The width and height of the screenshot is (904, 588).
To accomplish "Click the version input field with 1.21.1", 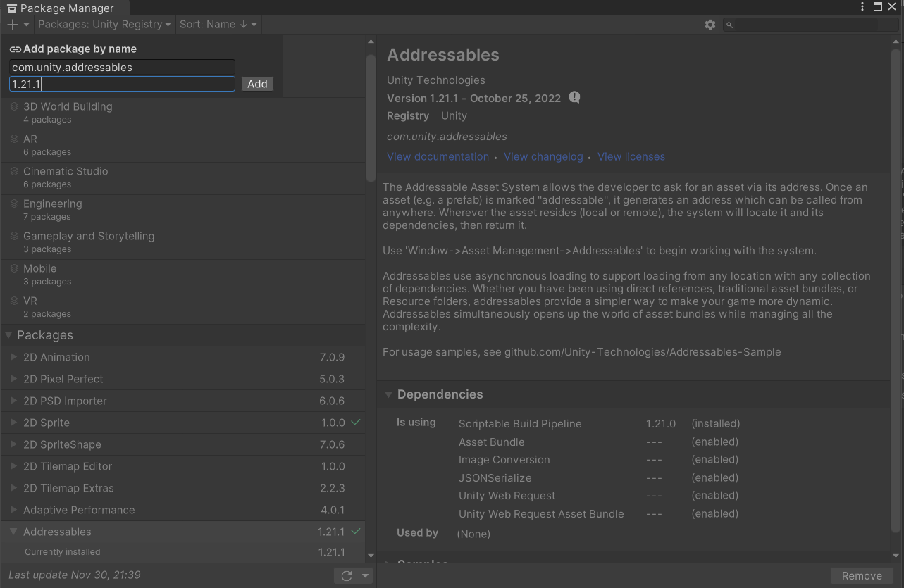I will (x=122, y=84).
